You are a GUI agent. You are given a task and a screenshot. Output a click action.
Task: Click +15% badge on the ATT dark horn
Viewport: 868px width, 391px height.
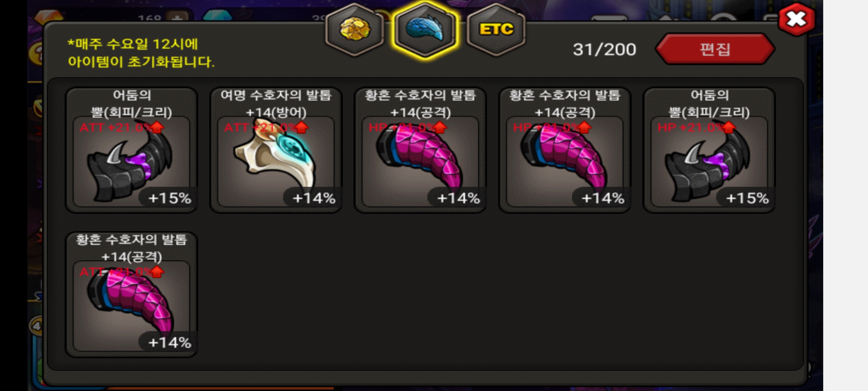coord(169,198)
